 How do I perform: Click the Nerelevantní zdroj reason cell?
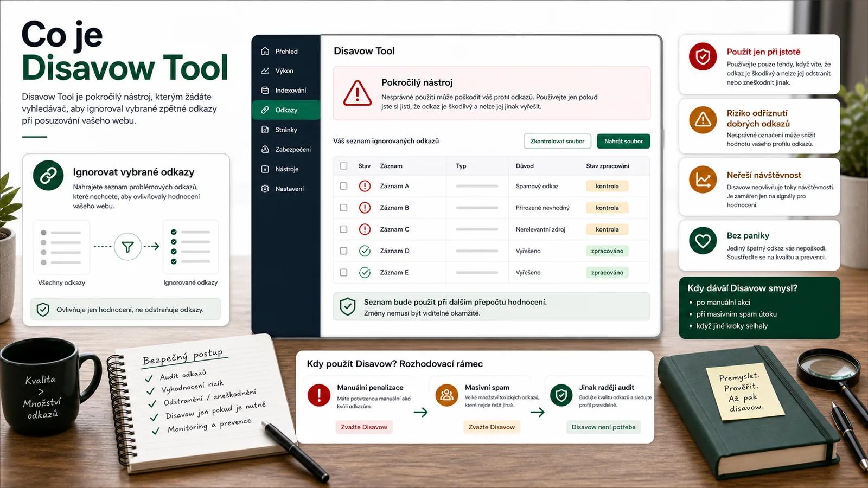point(540,229)
